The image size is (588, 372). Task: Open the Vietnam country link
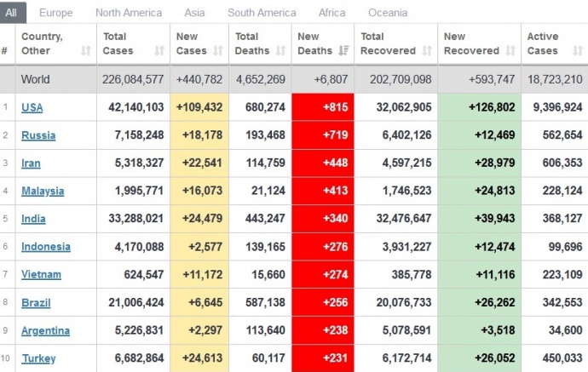point(41,275)
